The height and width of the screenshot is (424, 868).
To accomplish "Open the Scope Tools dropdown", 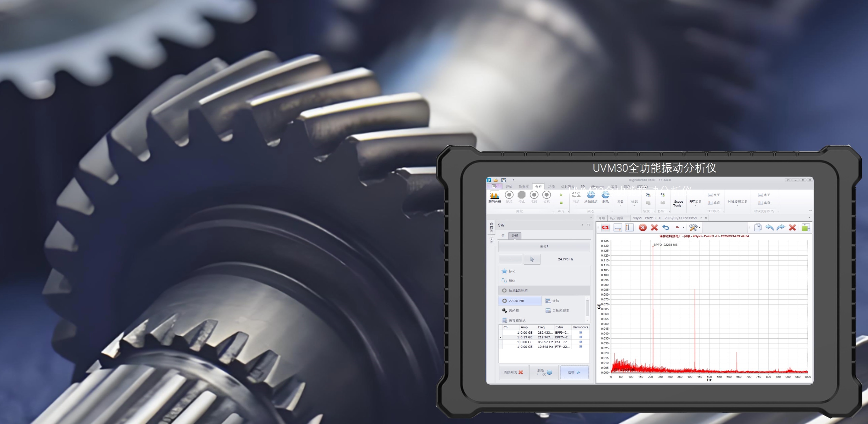I will pyautogui.click(x=678, y=203).
